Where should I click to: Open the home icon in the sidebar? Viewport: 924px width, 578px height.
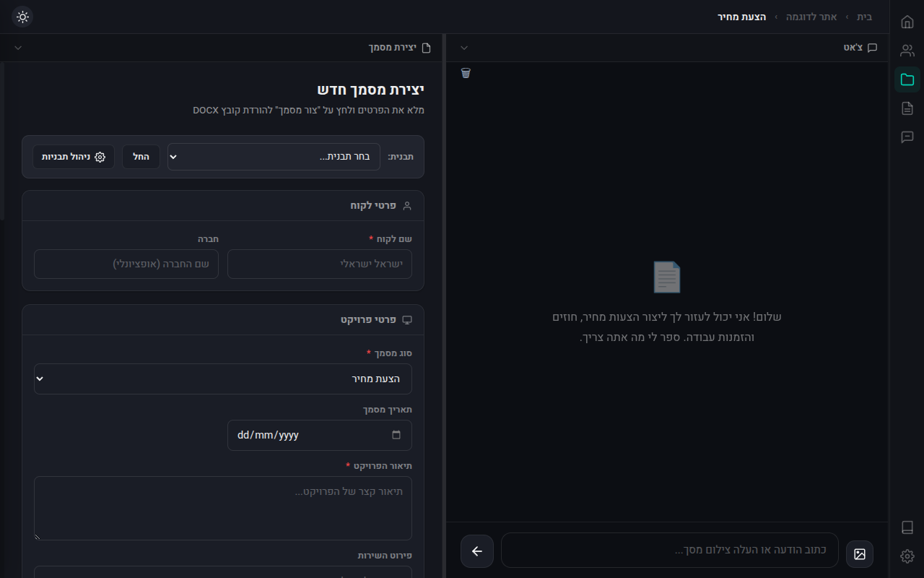(x=907, y=22)
